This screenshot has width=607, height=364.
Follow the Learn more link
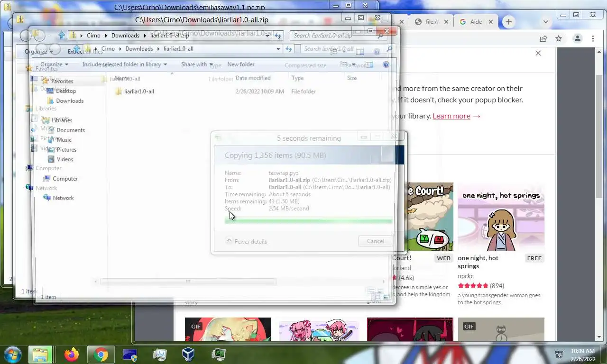click(456, 116)
